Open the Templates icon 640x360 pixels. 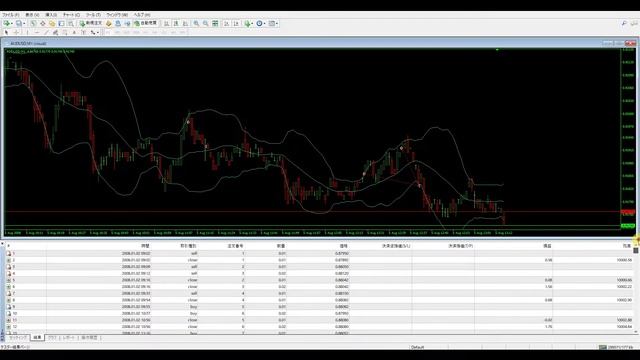(x=271, y=23)
